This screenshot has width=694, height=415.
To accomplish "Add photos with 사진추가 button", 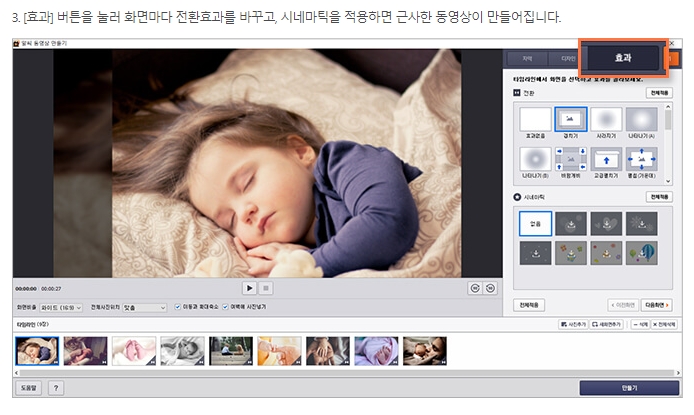I will click(x=573, y=324).
